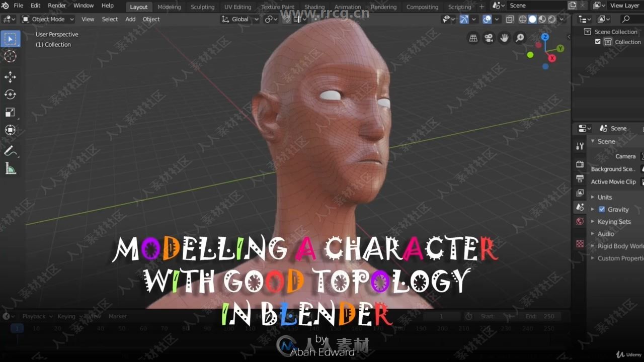The height and width of the screenshot is (362, 644).
Task: Open the Global orientation dropdown
Action: click(x=240, y=19)
